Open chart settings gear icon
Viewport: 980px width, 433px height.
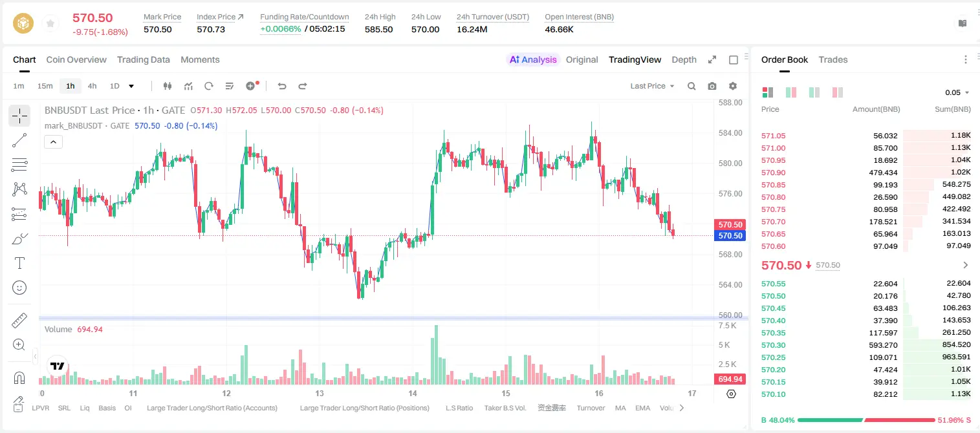pos(733,86)
